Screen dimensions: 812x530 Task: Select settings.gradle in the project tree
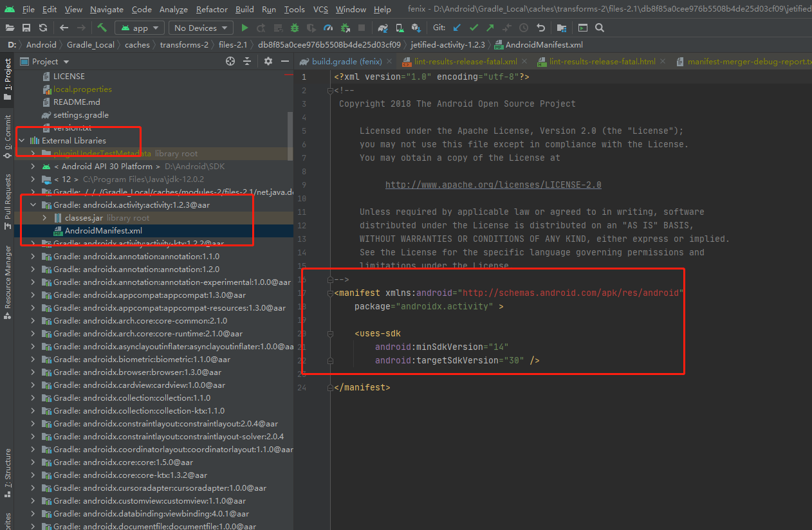coord(80,114)
